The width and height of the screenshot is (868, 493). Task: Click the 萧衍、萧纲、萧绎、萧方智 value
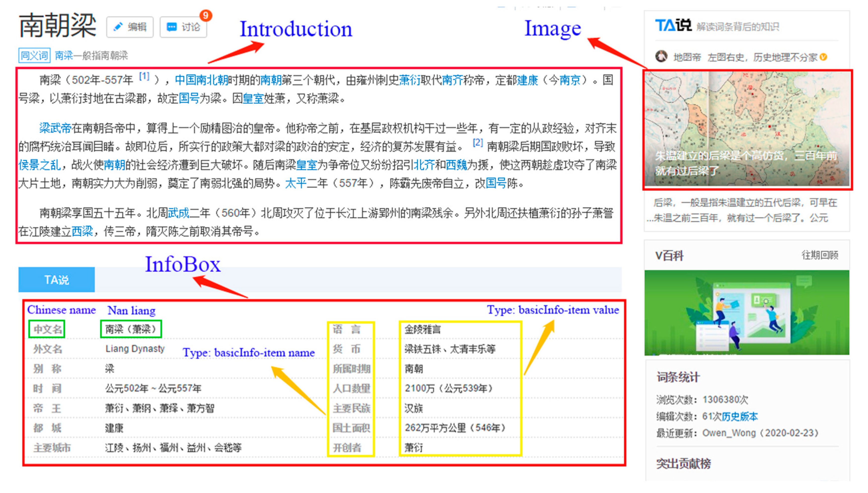[x=160, y=408]
